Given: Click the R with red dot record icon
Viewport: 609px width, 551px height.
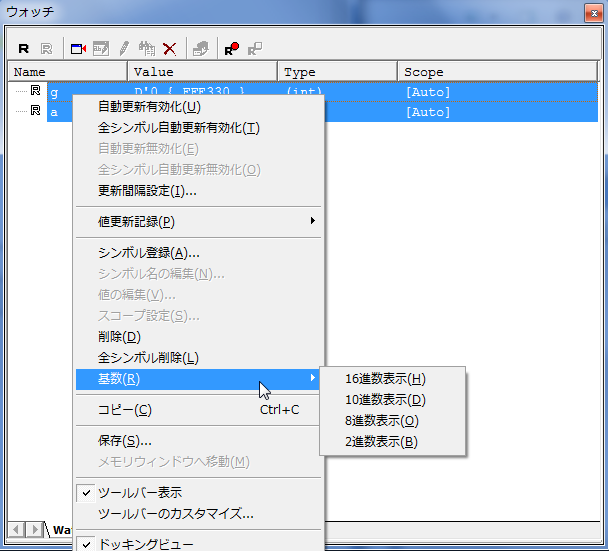Looking at the screenshot, I should (x=231, y=48).
